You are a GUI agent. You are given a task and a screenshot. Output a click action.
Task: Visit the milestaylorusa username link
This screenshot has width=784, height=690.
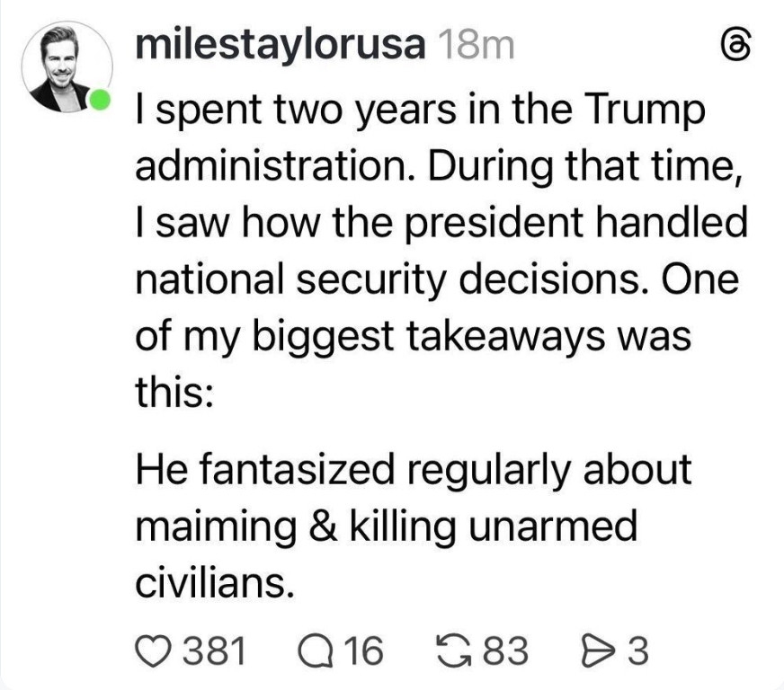click(280, 45)
